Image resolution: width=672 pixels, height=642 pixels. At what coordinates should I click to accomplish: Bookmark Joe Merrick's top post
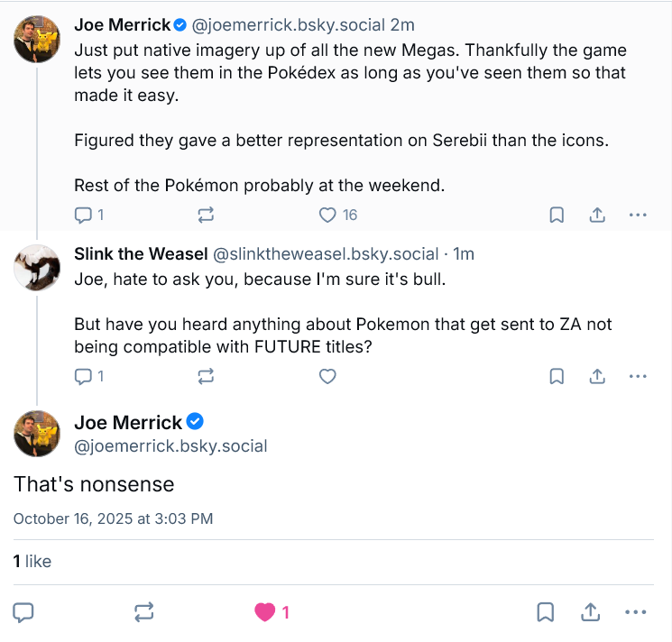click(x=557, y=215)
